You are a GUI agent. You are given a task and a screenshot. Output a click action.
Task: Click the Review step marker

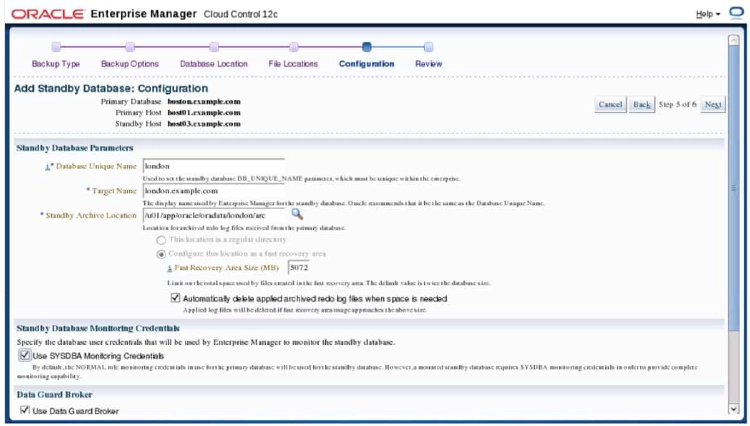pos(429,47)
